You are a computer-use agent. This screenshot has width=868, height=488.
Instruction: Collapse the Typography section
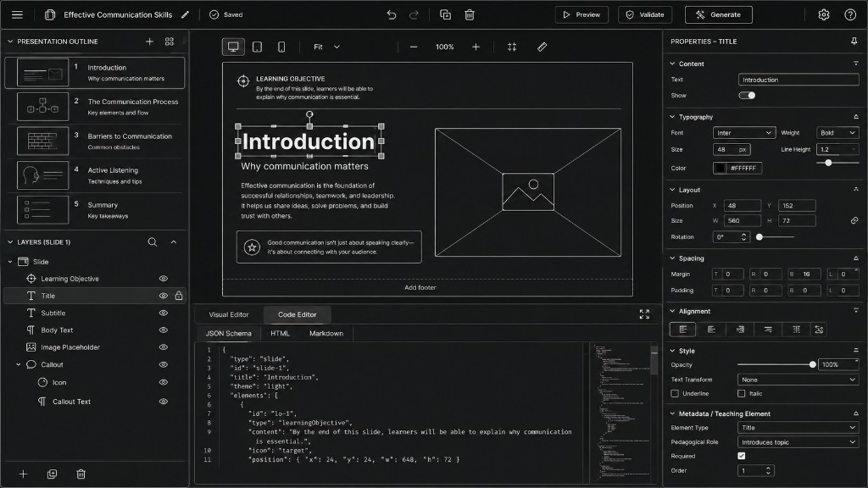point(672,117)
